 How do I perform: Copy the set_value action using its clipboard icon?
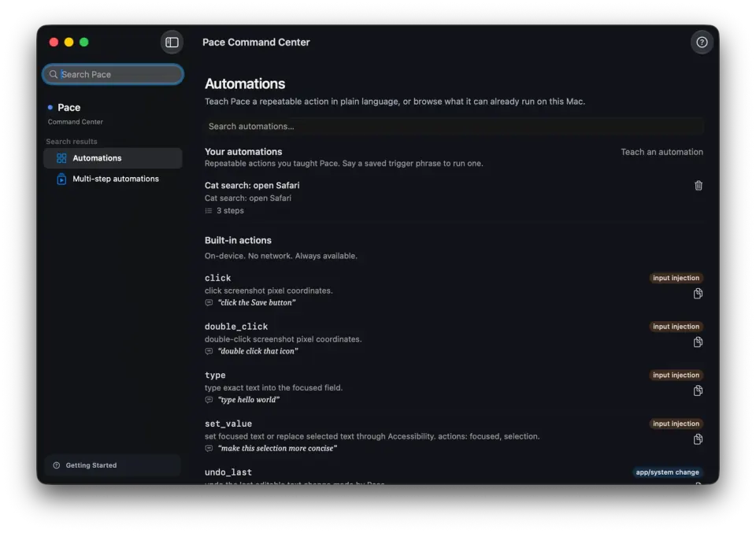click(697, 439)
